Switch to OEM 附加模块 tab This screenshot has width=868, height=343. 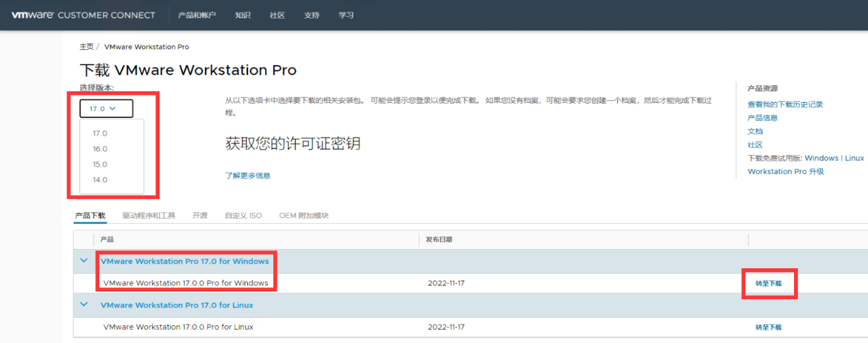[303, 215]
